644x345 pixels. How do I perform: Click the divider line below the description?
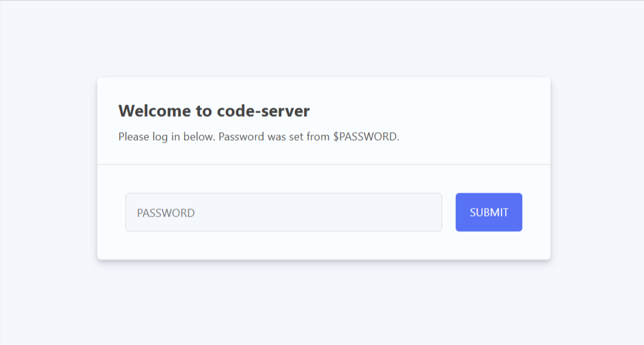pos(324,165)
